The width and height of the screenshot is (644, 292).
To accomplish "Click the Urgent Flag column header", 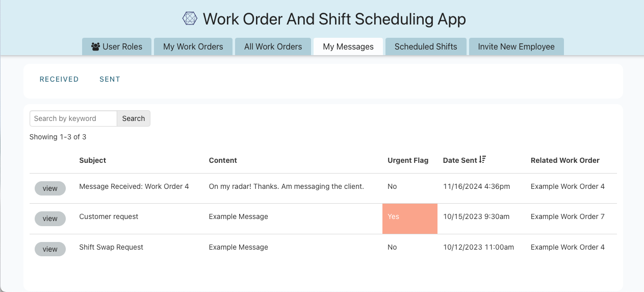I will tap(408, 160).
